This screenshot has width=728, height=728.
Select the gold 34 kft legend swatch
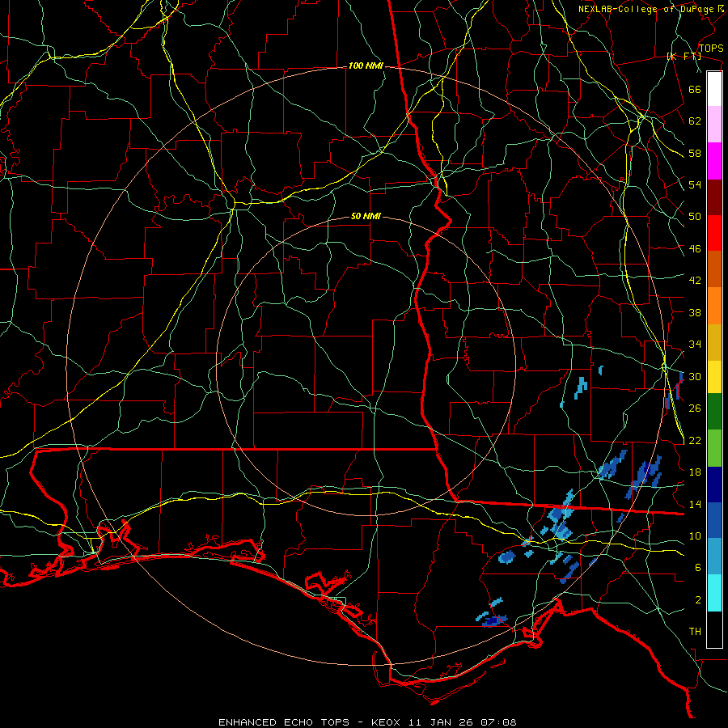point(714,342)
